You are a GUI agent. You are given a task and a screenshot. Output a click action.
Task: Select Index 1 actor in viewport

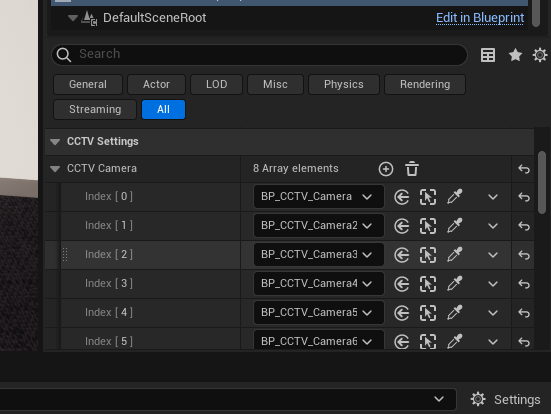pos(428,226)
